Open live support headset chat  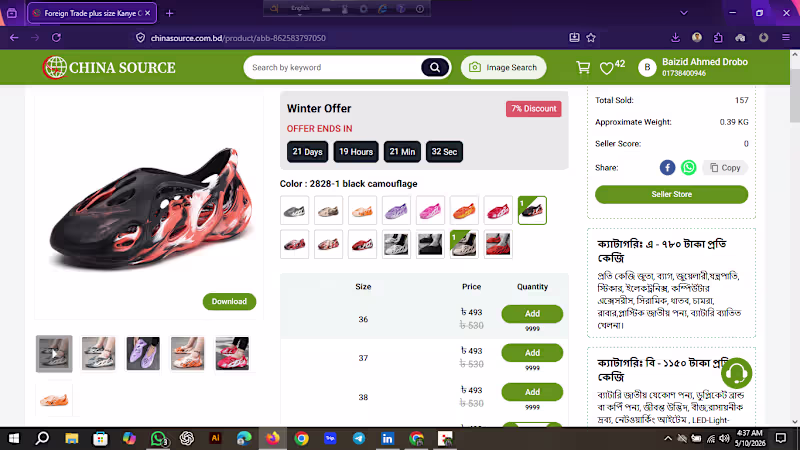[x=736, y=373]
